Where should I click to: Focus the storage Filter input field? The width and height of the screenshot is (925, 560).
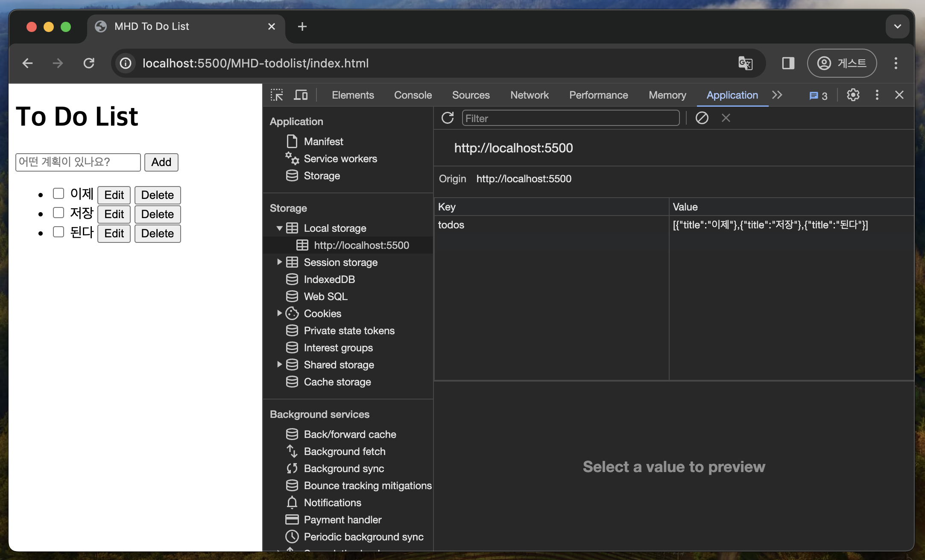(x=570, y=118)
